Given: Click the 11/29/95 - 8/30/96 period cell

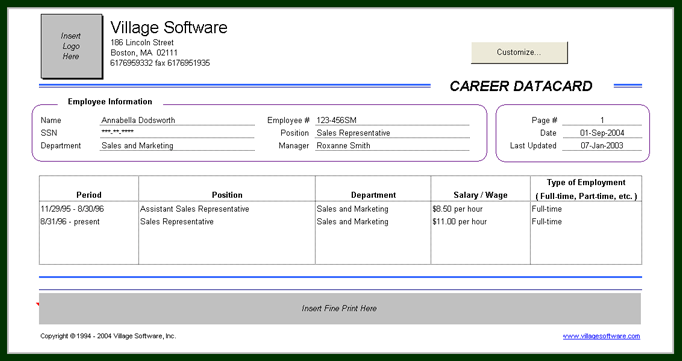Looking at the screenshot, I should (x=89, y=209).
